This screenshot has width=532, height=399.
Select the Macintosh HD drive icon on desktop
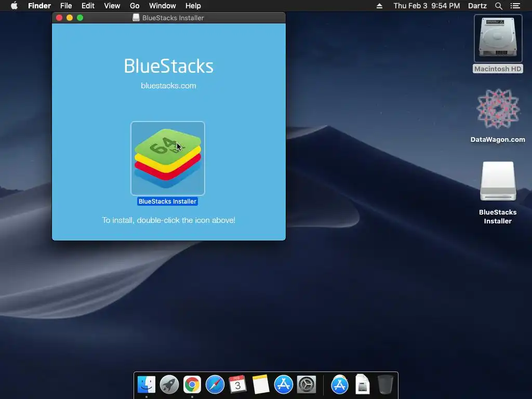(498, 38)
